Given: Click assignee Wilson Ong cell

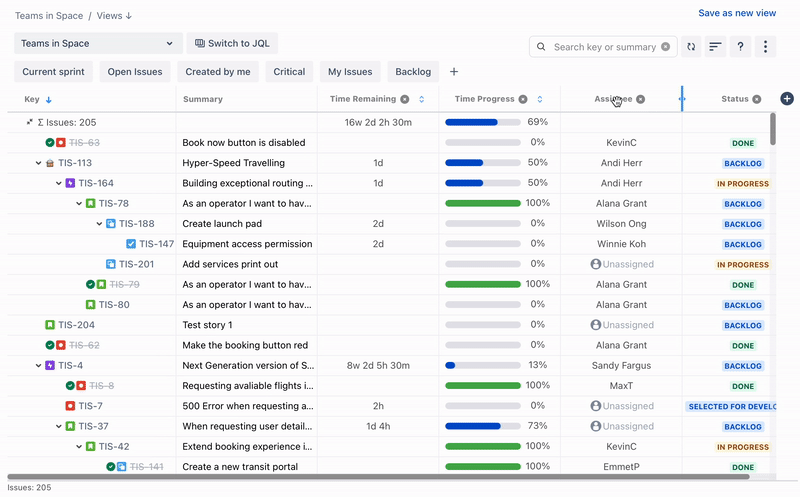Looking at the screenshot, I should (x=621, y=223).
